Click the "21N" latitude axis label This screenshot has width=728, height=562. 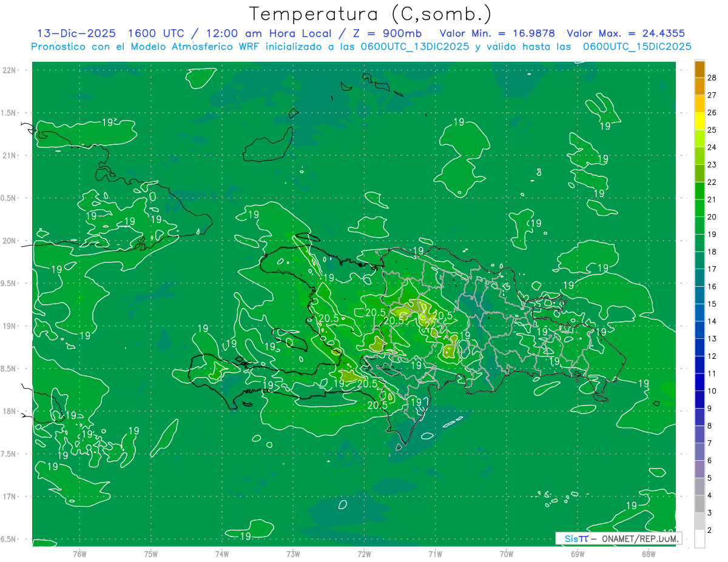(x=9, y=155)
